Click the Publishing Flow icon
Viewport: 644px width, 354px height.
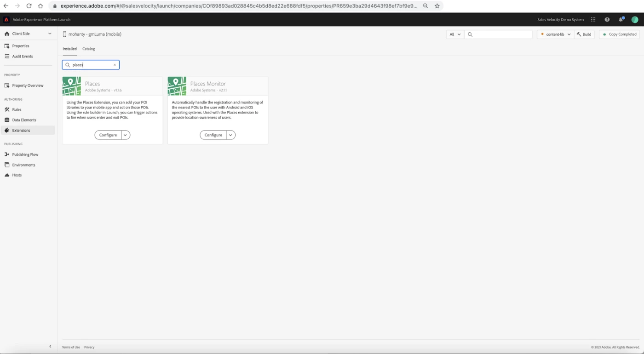[x=7, y=154]
